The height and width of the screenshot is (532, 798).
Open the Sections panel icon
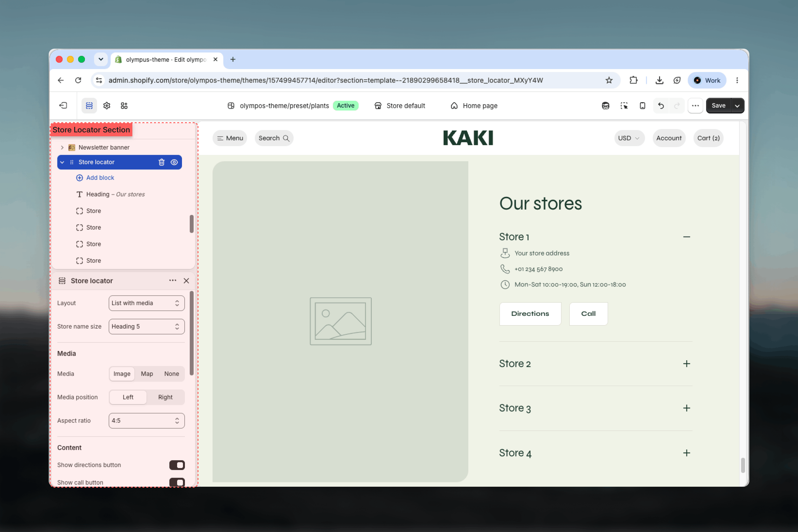click(89, 106)
